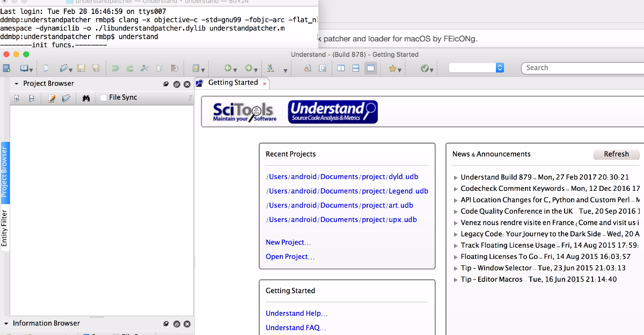Open the empty toolbar combo box
This screenshot has height=335, width=644.
coord(476,68)
